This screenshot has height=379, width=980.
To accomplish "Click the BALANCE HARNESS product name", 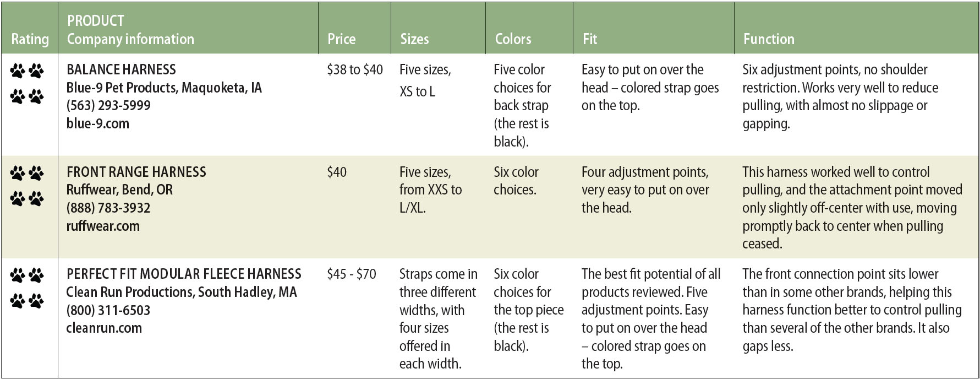I will click(x=121, y=69).
